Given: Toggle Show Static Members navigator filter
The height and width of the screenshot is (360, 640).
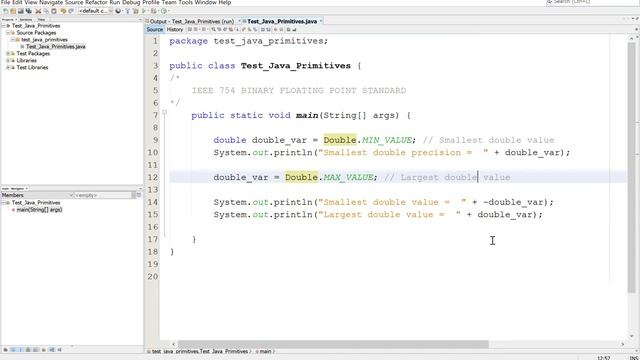Looking at the screenshot, I should coord(21,350).
